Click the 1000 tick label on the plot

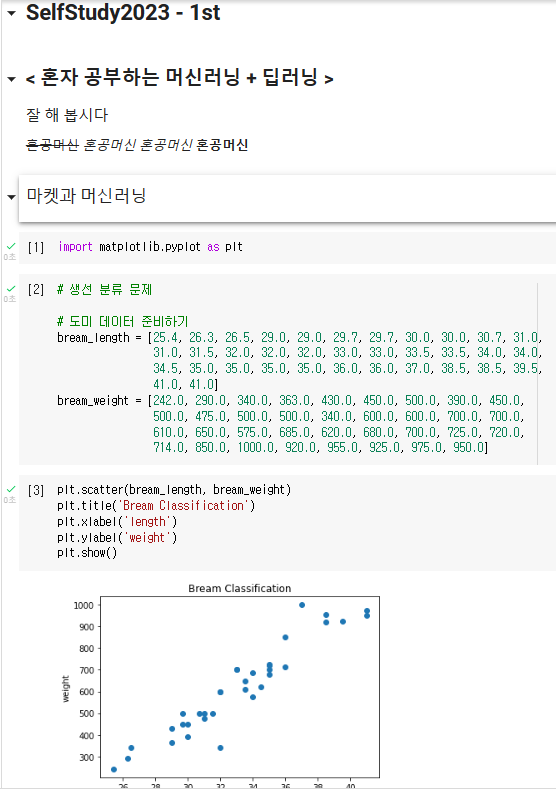(84, 605)
